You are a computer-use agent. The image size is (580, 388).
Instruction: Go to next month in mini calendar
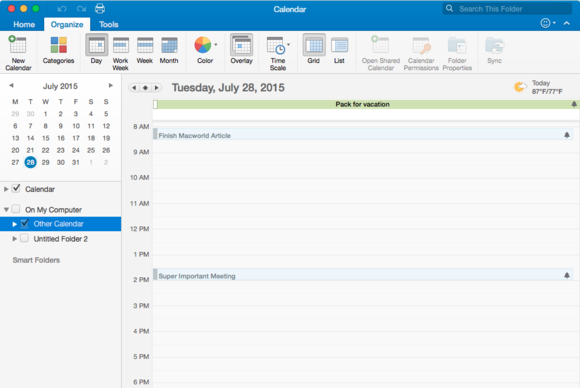tap(110, 85)
